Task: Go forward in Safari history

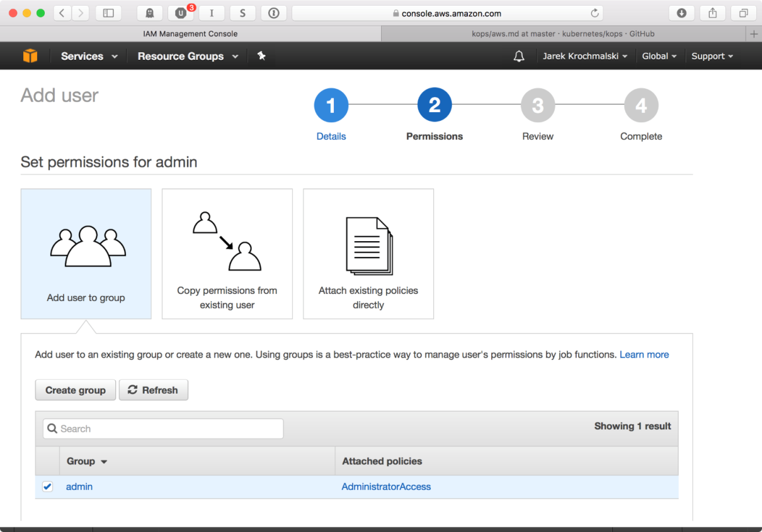Action: [x=80, y=13]
